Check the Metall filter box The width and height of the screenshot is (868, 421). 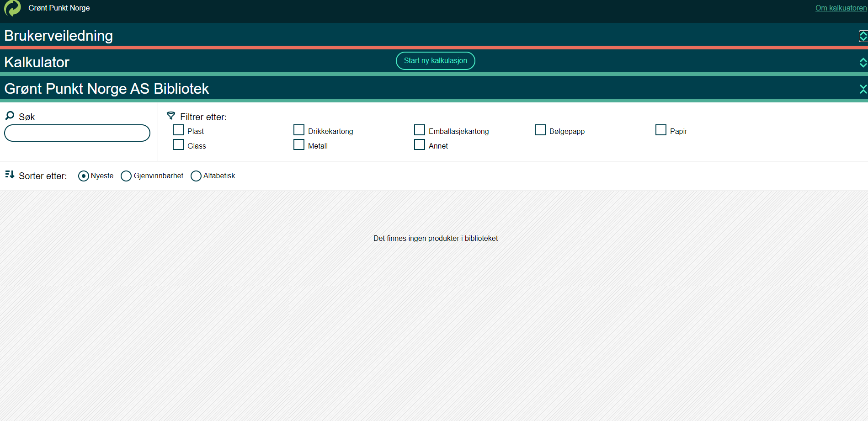point(299,145)
